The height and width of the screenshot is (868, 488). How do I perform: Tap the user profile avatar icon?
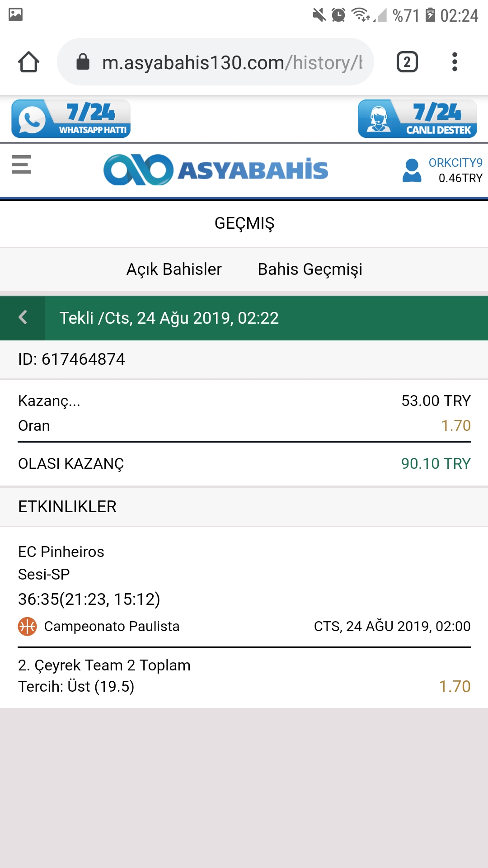click(x=412, y=170)
